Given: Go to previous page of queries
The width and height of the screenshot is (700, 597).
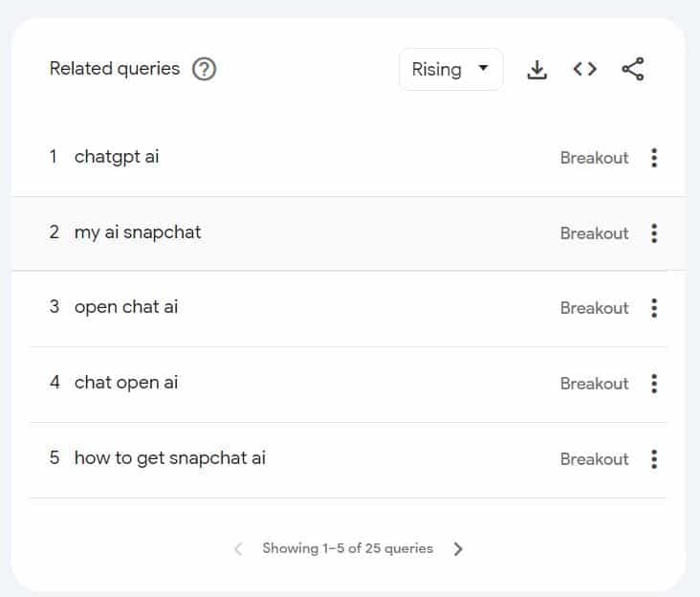Looking at the screenshot, I should [x=238, y=549].
